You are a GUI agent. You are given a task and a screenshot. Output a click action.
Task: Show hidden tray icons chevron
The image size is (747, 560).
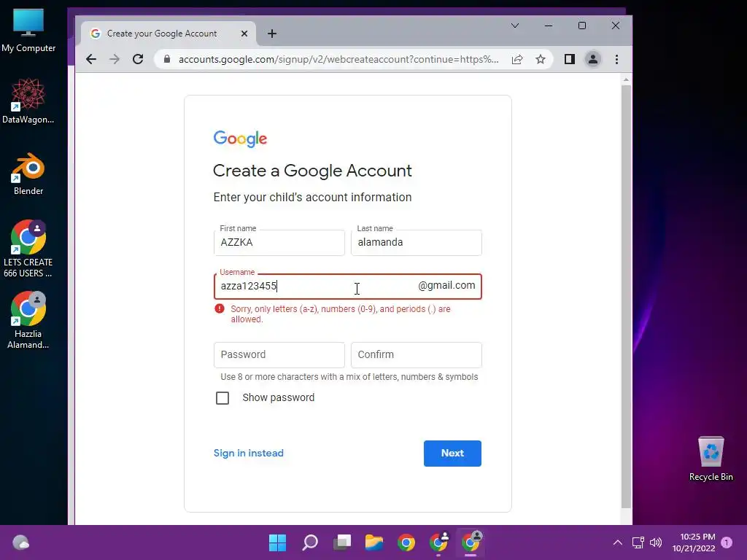point(617,542)
